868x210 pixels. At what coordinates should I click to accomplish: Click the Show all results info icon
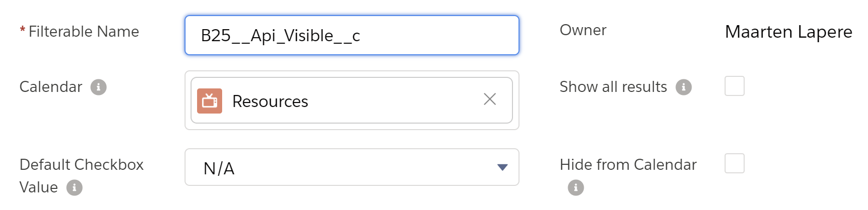click(x=683, y=87)
